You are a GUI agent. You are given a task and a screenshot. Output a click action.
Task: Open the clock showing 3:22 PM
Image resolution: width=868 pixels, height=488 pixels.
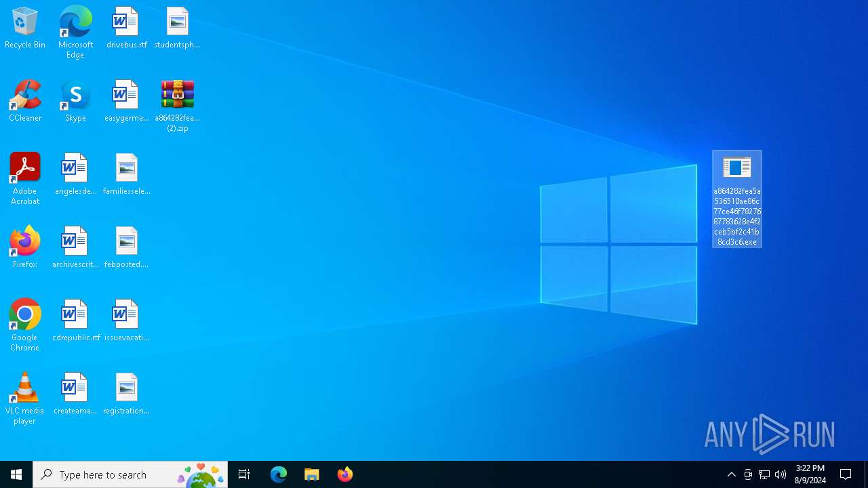810,474
